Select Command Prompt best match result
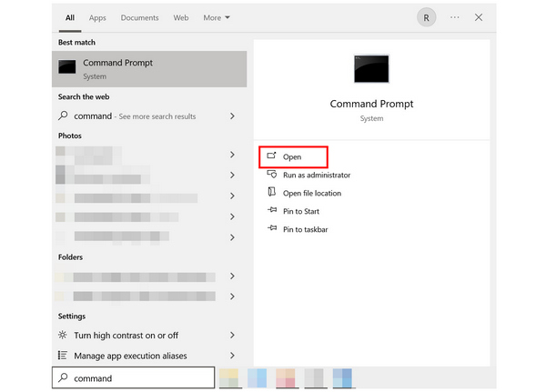Image resolution: width=546 pixels, height=392 pixels. click(149, 69)
